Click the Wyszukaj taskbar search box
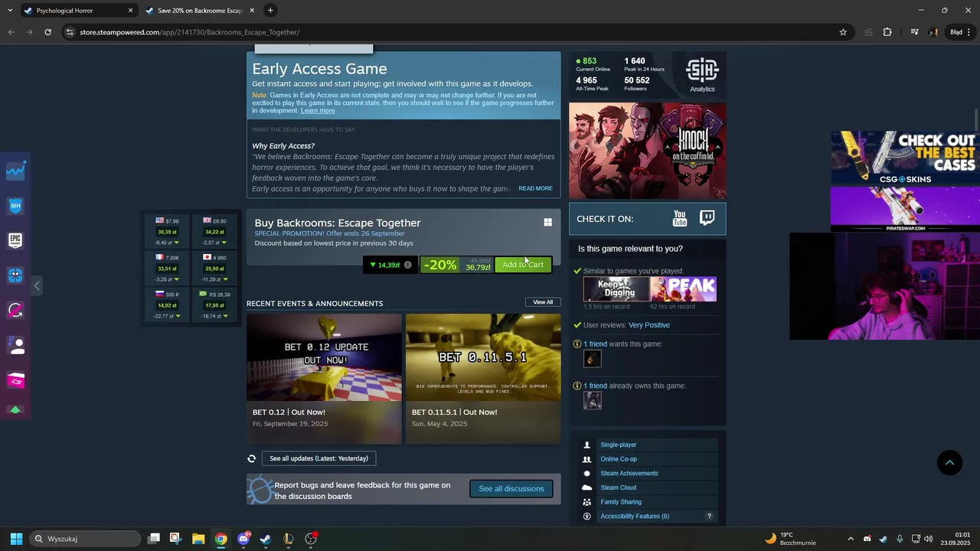Viewport: 980px width, 551px height. [86, 539]
